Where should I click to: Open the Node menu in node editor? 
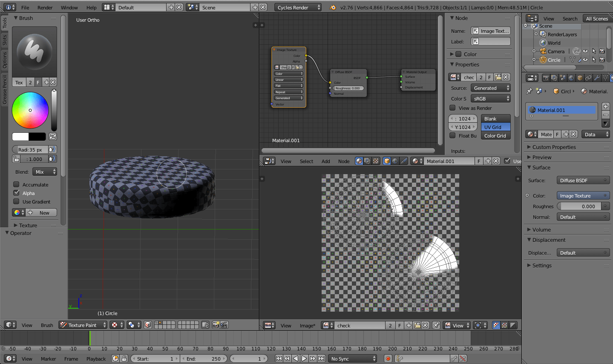(343, 161)
